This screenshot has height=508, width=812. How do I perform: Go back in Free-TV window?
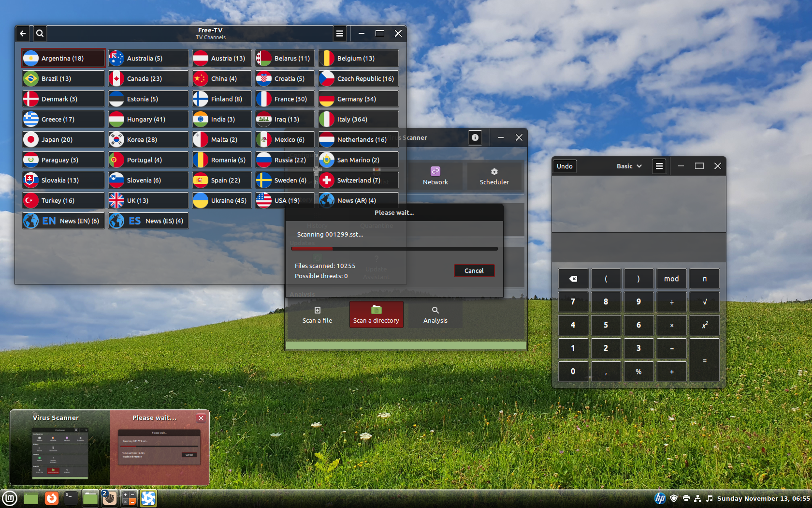23,33
